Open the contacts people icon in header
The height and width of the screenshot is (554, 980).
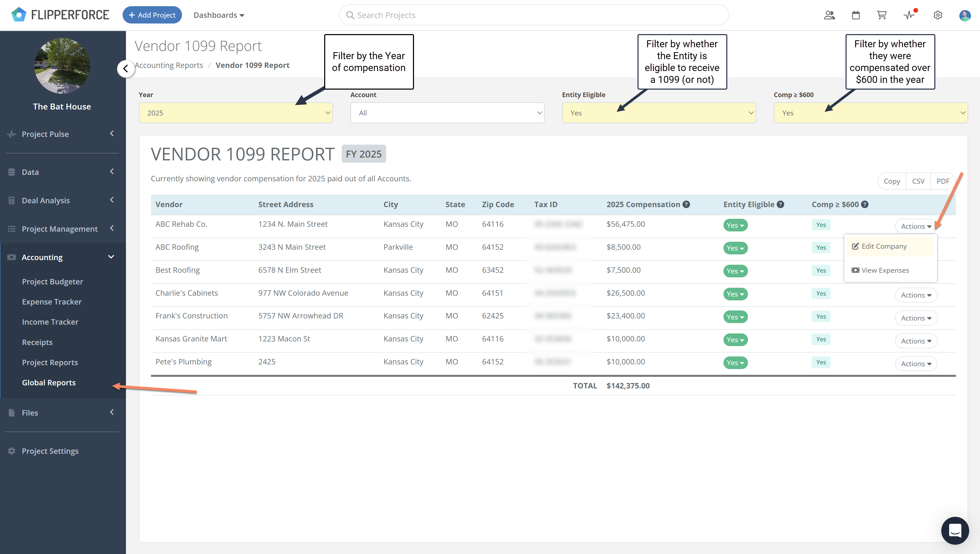coord(829,15)
